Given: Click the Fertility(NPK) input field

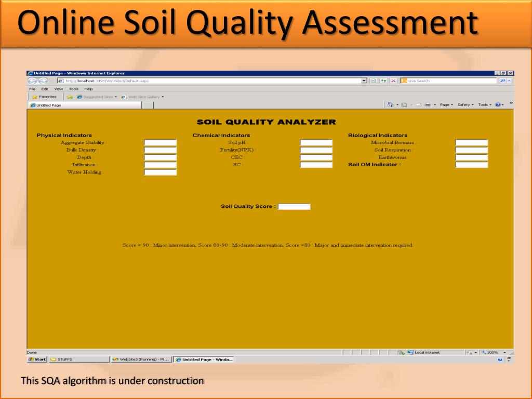Looking at the screenshot, I should [x=316, y=150].
